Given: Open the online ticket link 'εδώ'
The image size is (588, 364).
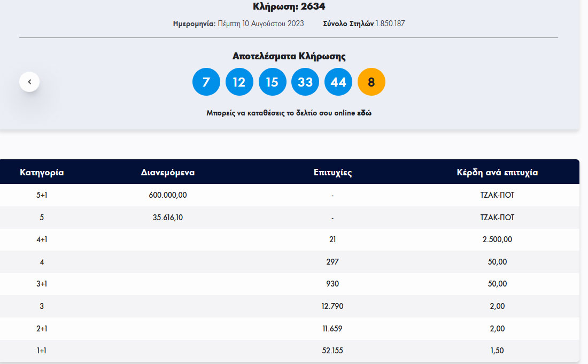Looking at the screenshot, I should click(x=365, y=113).
